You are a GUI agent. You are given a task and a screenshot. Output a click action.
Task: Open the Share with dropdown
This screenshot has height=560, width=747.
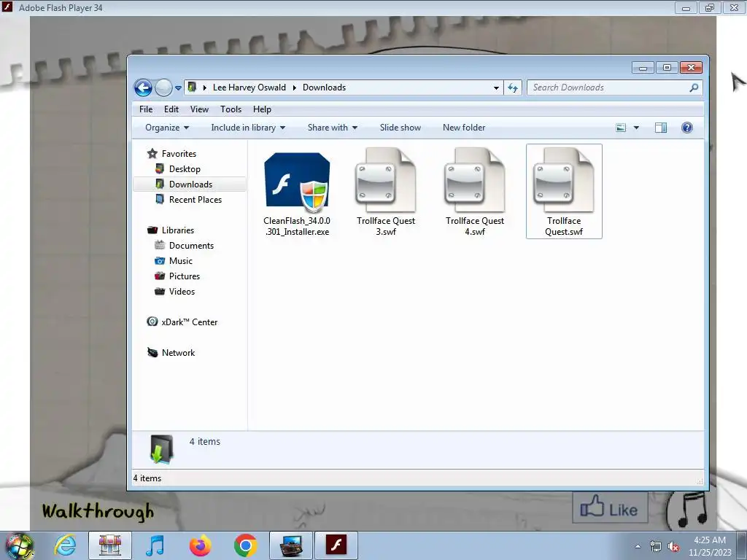pyautogui.click(x=332, y=128)
